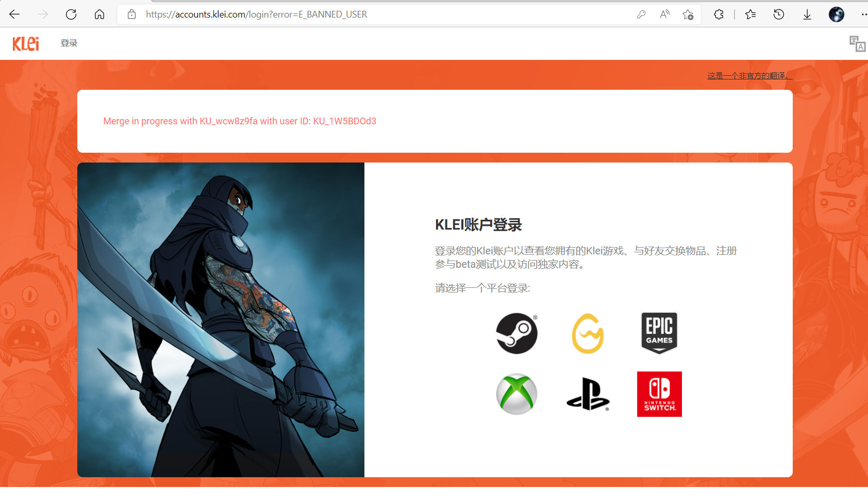Image resolution: width=868 pixels, height=503 pixels.
Task: Show the favorites list
Action: (750, 14)
